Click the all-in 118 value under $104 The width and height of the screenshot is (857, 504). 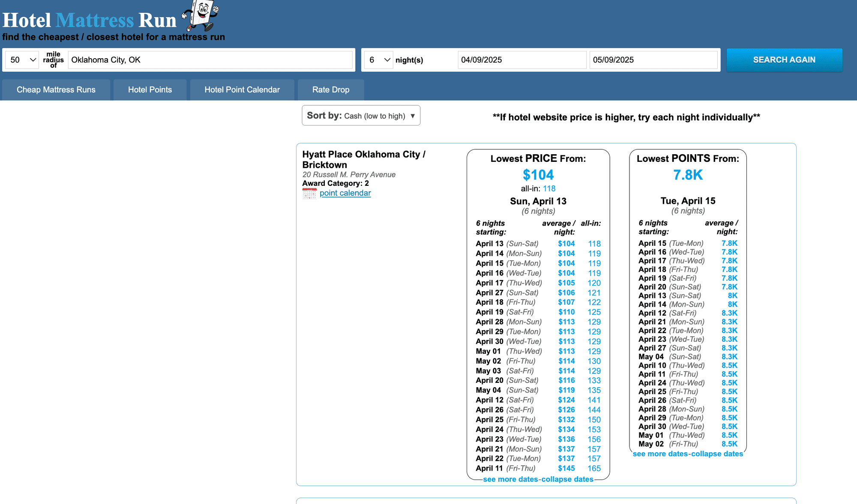pos(549,188)
